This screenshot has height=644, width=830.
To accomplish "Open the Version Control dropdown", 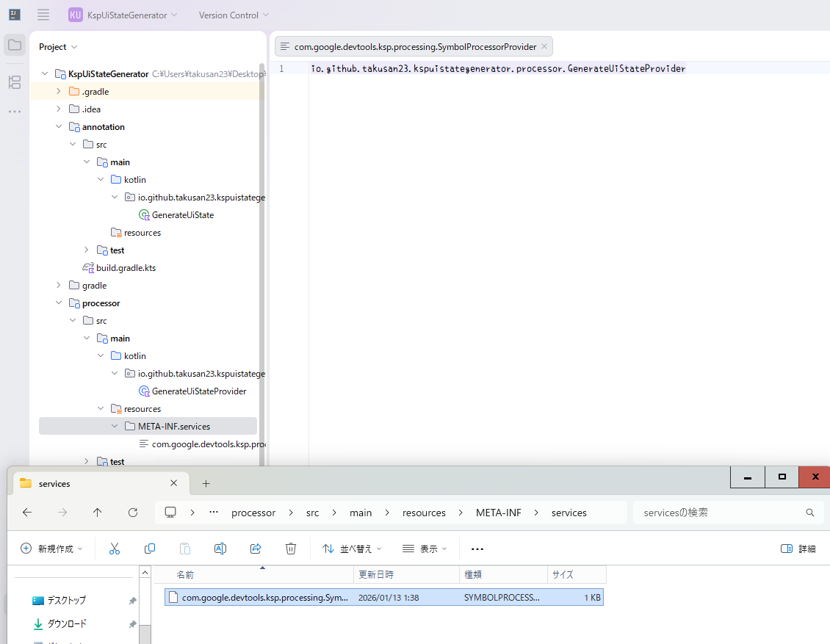I will point(234,15).
